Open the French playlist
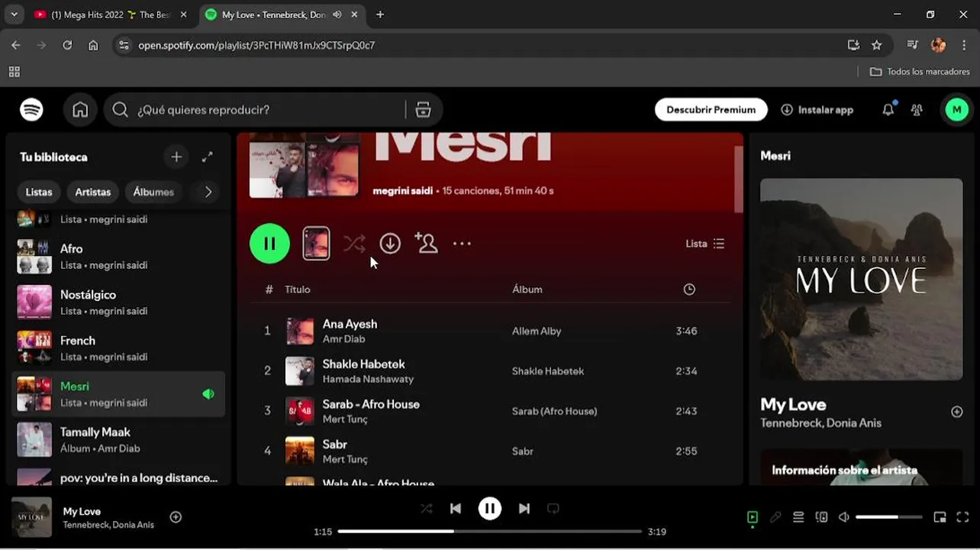Viewport: 980px width, 550px height. [x=118, y=348]
